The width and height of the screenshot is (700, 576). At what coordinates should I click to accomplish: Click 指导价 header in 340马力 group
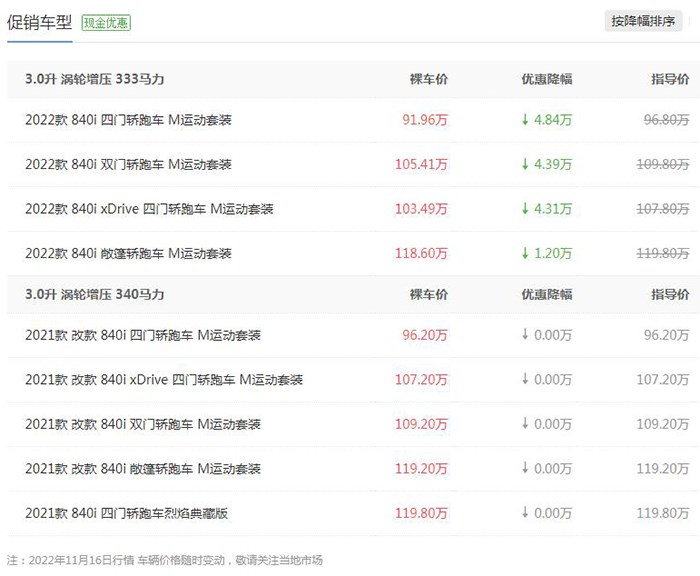tap(670, 294)
